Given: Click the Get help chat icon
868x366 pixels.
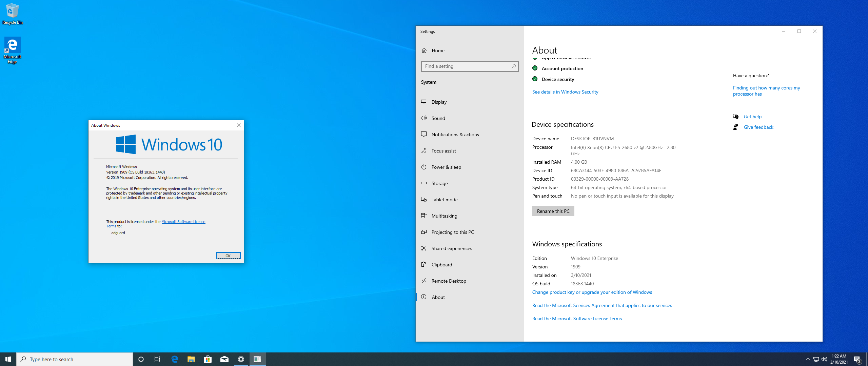Looking at the screenshot, I should tap(736, 117).
